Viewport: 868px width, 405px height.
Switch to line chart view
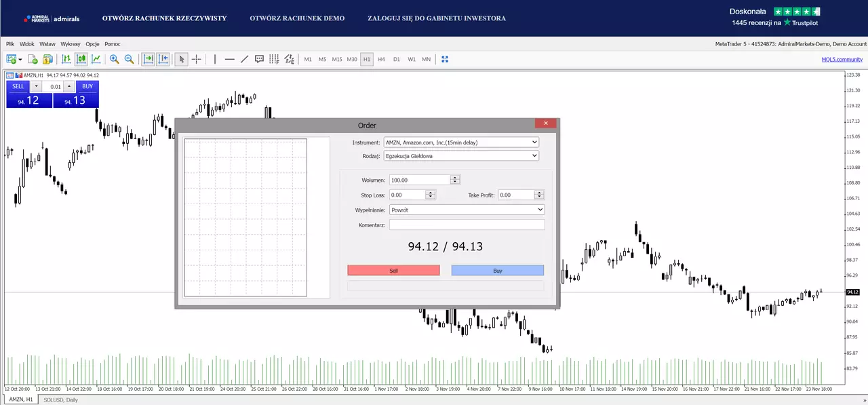coord(96,59)
